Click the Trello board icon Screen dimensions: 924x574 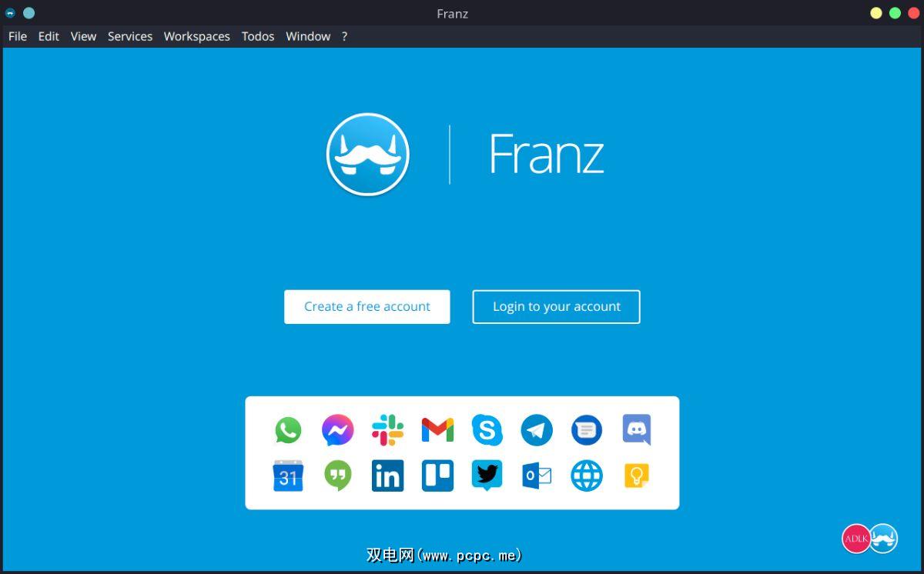click(x=437, y=476)
